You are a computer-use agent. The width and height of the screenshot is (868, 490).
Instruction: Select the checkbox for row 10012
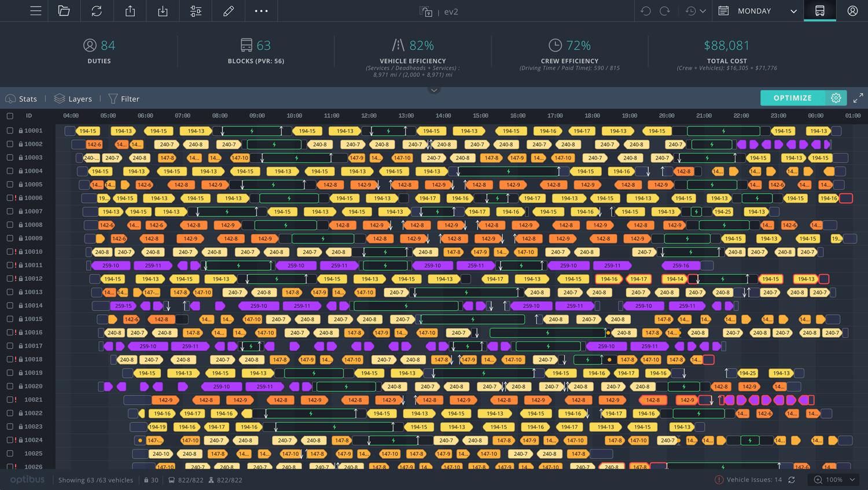coord(10,279)
